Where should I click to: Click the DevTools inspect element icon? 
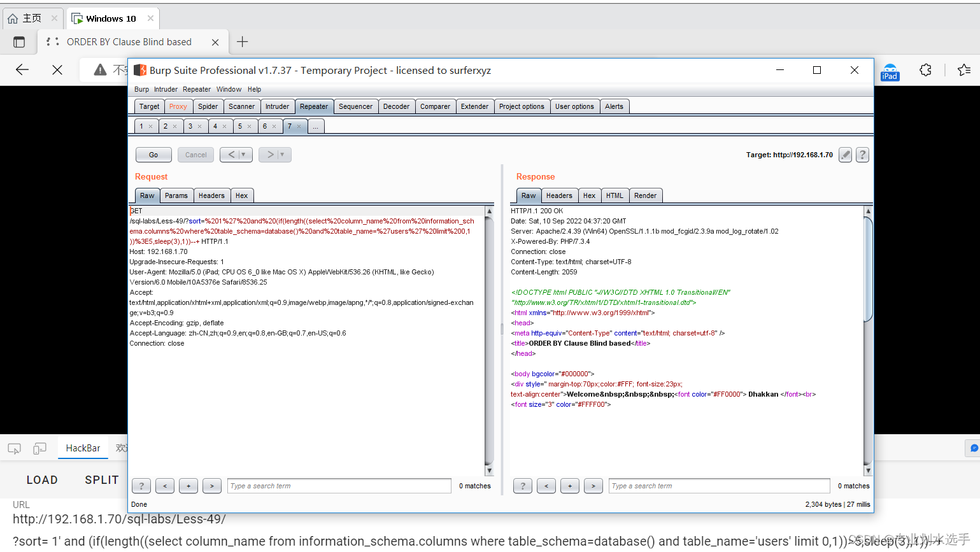coord(14,449)
